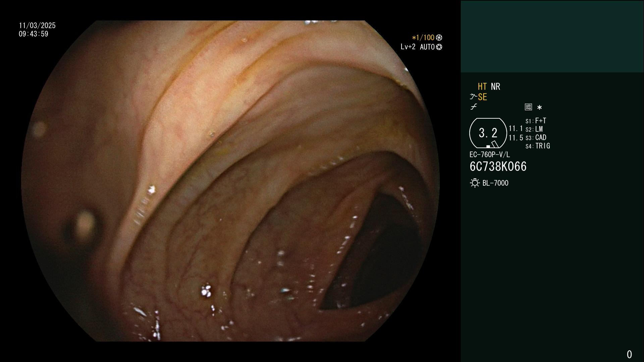Click the S4 TRIG switch assignment
This screenshot has width=644, height=362.
tap(538, 146)
